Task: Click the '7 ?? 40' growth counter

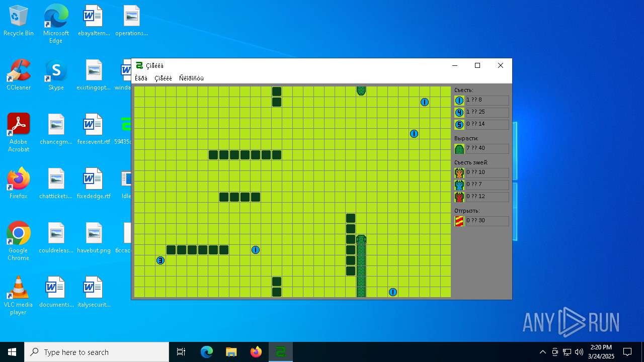Action: click(x=488, y=149)
